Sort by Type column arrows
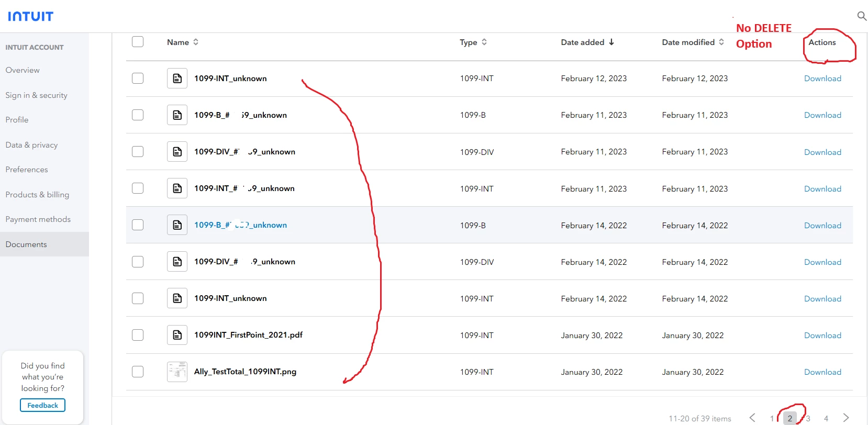The width and height of the screenshot is (868, 425). [x=484, y=42]
